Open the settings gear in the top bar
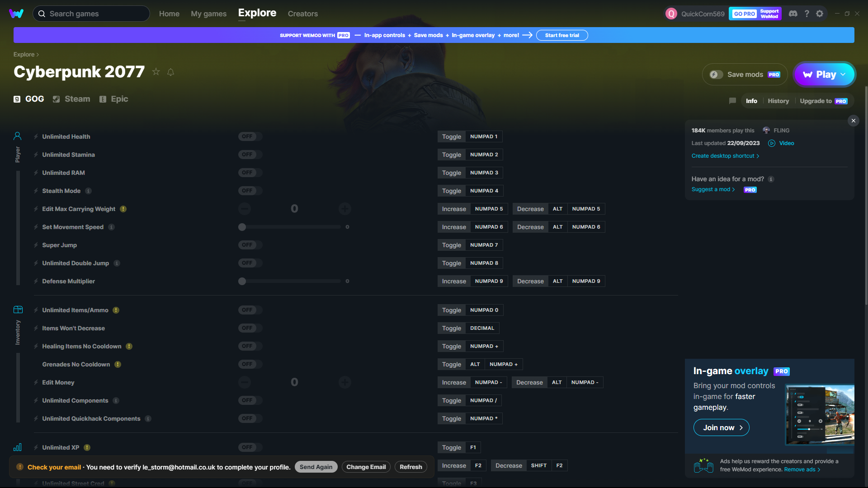Screen dimensions: 868x488 (x=820, y=14)
